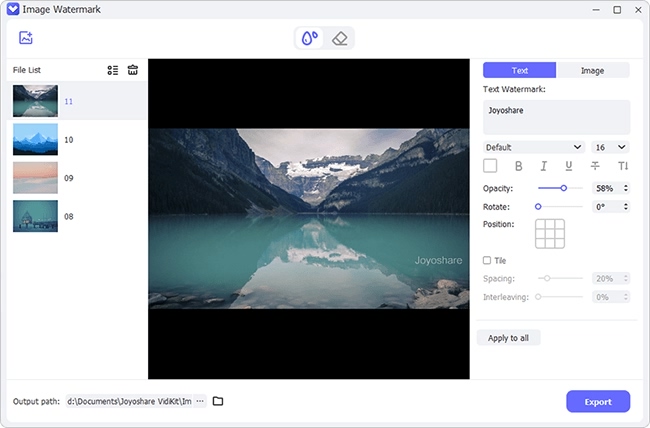
Task: Click the browse output path ellipsis button
Action: [200, 401]
